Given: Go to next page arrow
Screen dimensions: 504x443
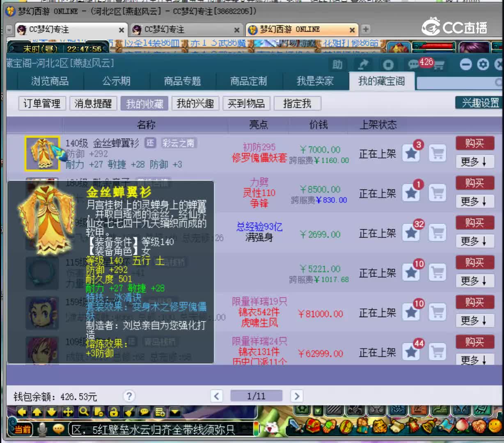Looking at the screenshot, I should click(x=296, y=396).
